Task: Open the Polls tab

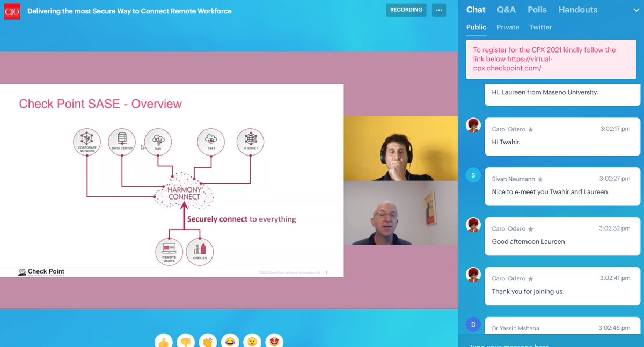Action: pyautogui.click(x=537, y=10)
